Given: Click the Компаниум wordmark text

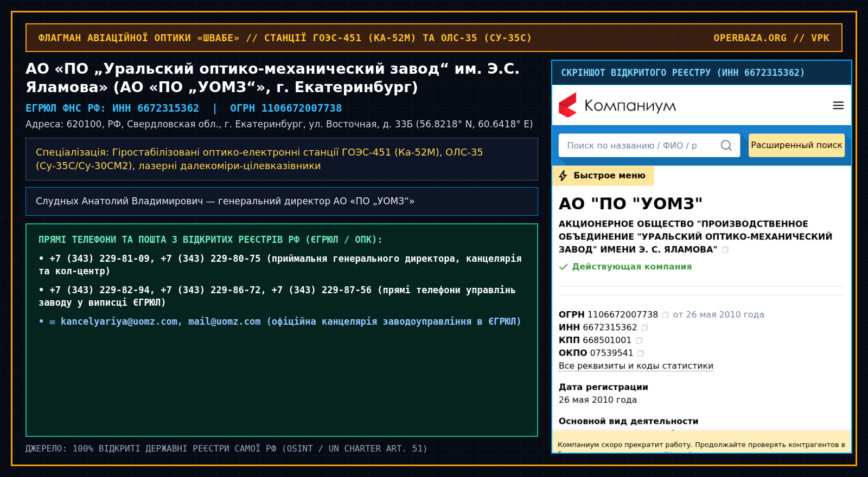Looking at the screenshot, I should click(630, 106).
